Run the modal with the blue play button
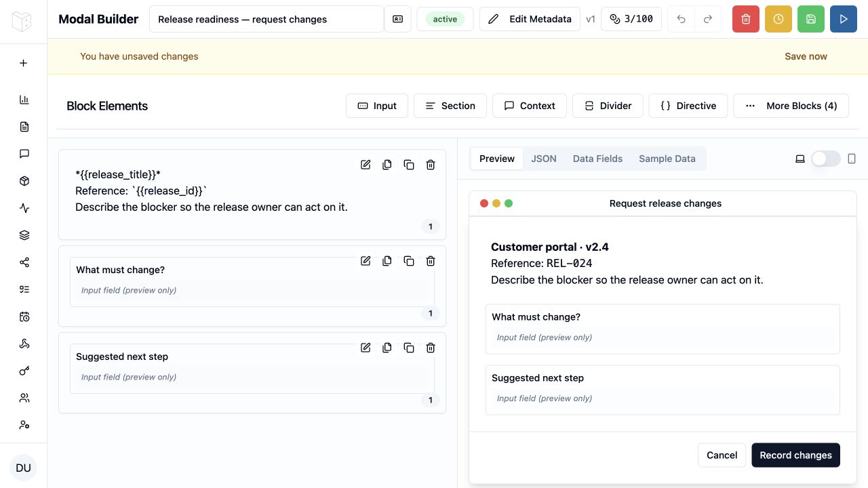The height and width of the screenshot is (488, 868). pyautogui.click(x=844, y=19)
